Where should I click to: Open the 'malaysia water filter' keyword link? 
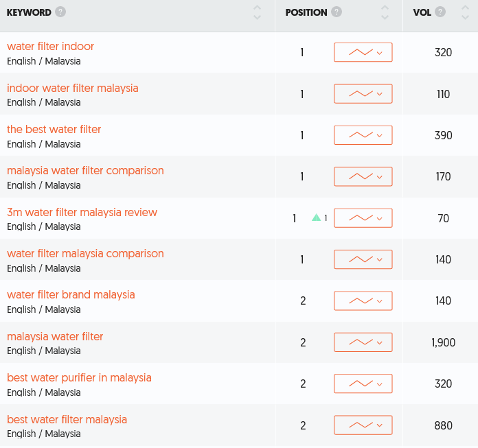coord(55,337)
